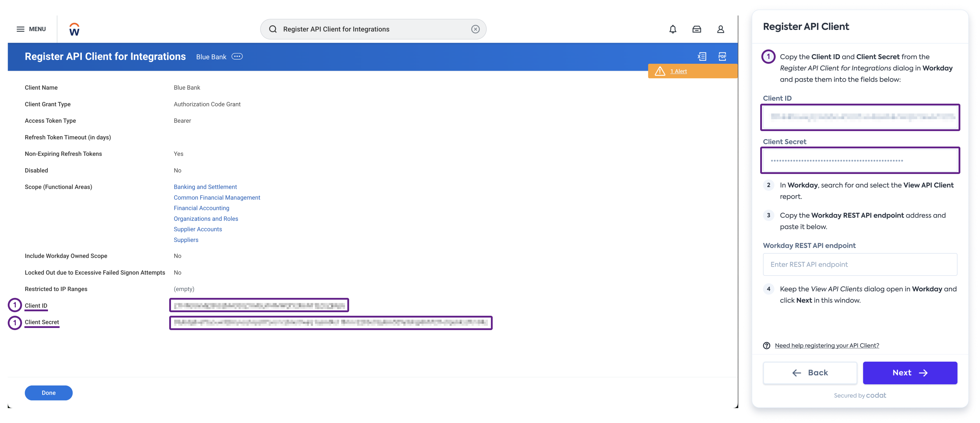Open the Banking and Settlement scope
The image size is (980, 423).
(x=205, y=187)
